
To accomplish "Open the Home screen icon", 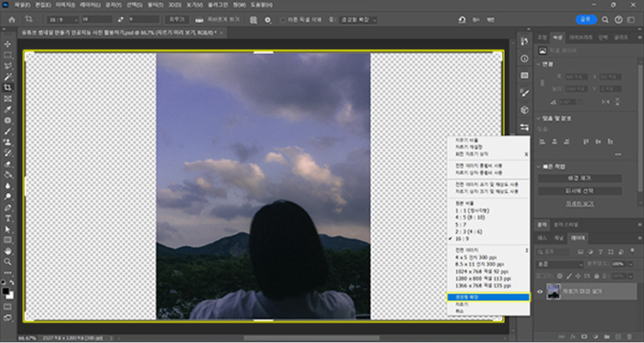I will tap(12, 20).
